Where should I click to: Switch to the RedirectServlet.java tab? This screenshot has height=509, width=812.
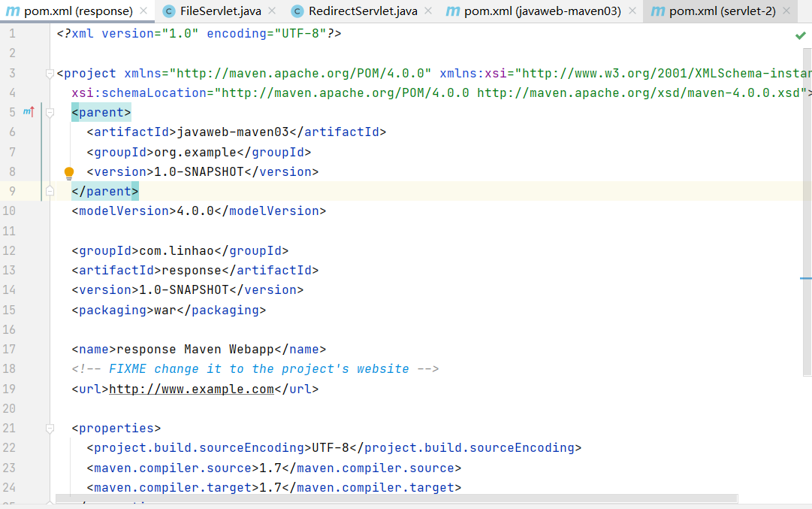click(x=356, y=11)
